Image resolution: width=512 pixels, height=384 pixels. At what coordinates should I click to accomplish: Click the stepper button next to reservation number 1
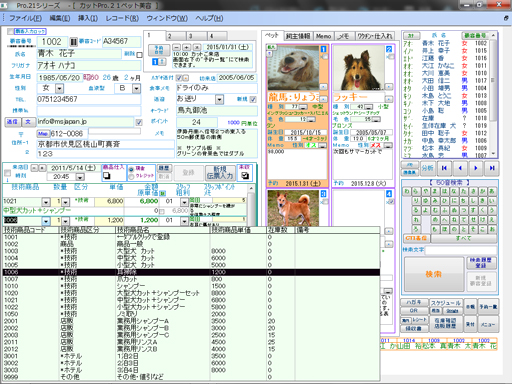[162, 62]
